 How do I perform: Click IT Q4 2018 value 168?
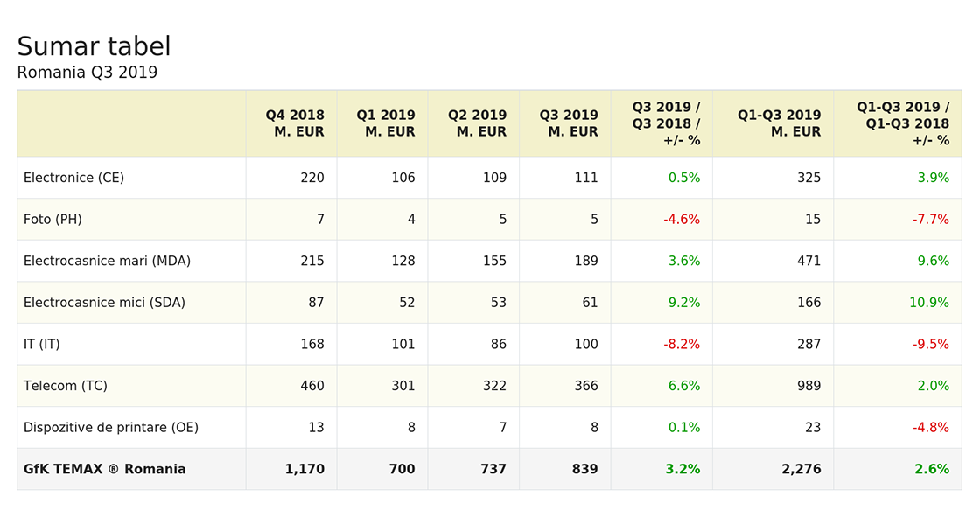pos(311,345)
